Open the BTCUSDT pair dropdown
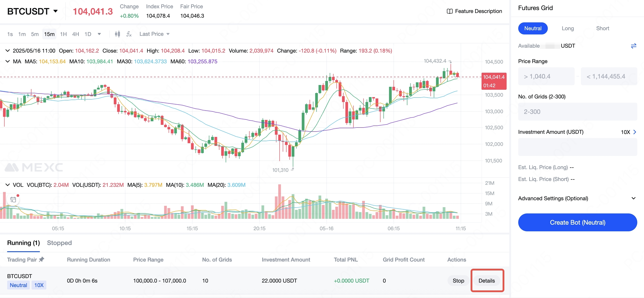The width and height of the screenshot is (644, 298). 55,11
